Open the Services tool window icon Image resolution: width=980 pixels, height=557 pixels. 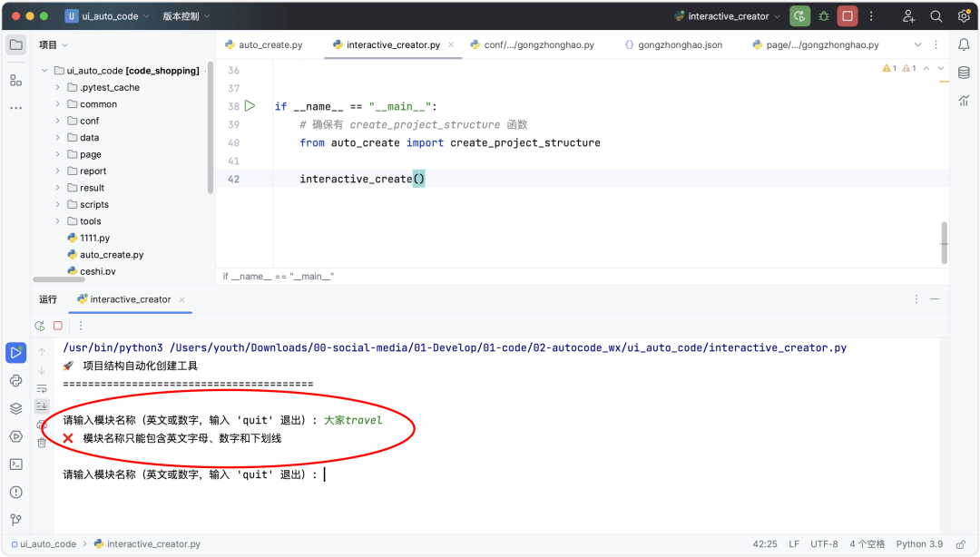[x=16, y=436]
